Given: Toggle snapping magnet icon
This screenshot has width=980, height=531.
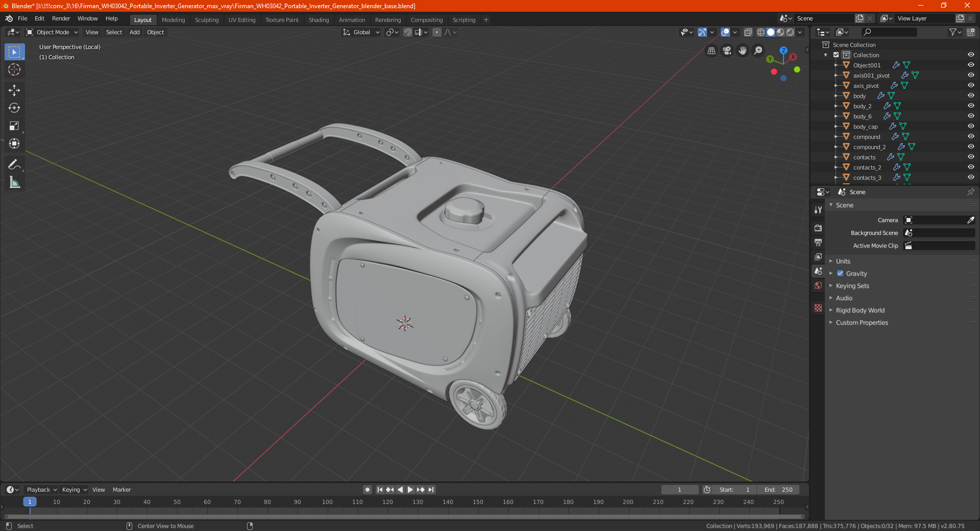Looking at the screenshot, I should coord(408,32).
